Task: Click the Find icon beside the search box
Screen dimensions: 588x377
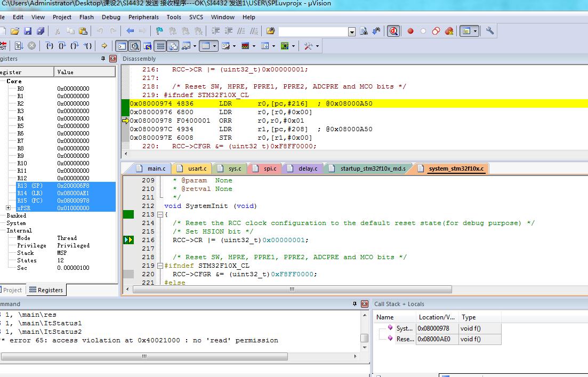Action: pos(364,31)
